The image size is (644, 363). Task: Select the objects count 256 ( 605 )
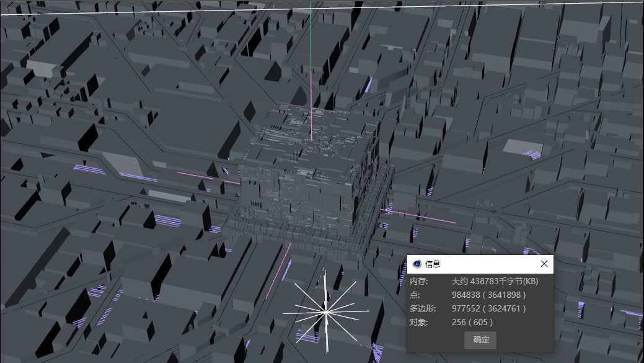pyautogui.click(x=472, y=322)
